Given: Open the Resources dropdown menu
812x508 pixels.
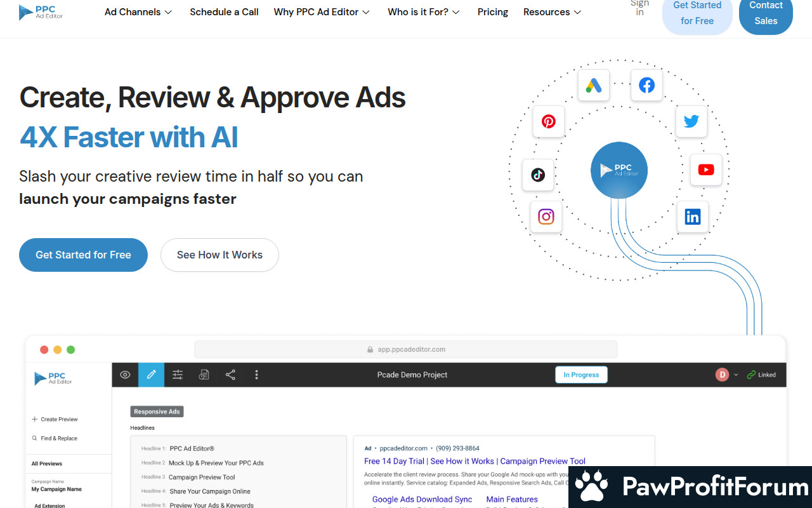Looking at the screenshot, I should [552, 12].
